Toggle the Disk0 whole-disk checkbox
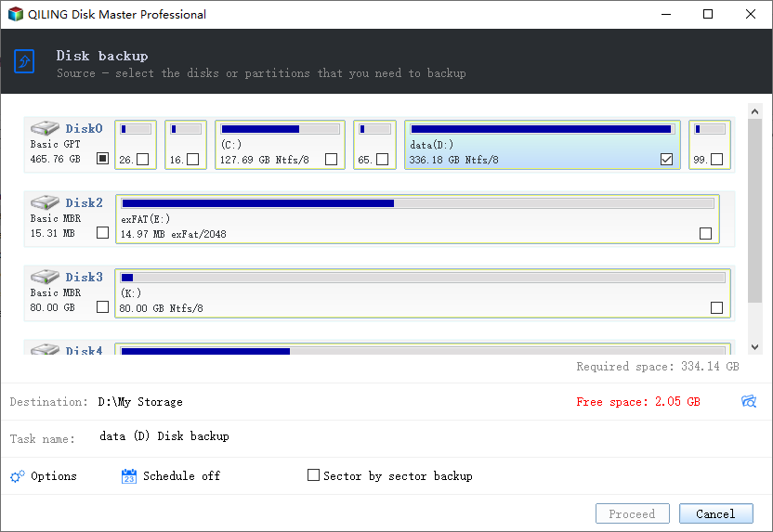Image resolution: width=773 pixels, height=532 pixels. [x=102, y=159]
